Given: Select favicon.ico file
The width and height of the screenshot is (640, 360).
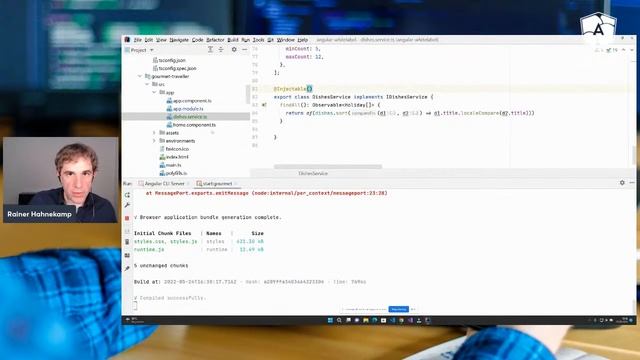Looking at the screenshot, I should click(x=174, y=149).
